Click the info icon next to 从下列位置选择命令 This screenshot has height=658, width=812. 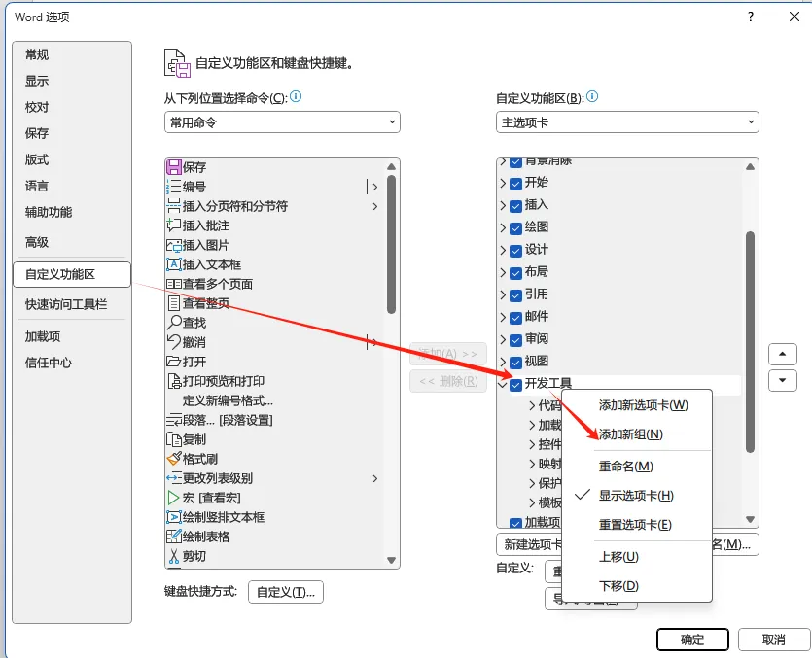pos(296,97)
